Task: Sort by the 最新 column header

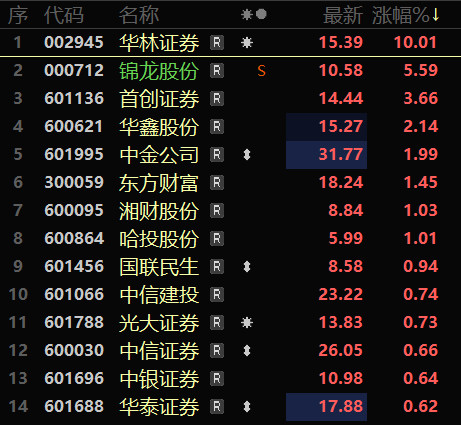Action: 343,15
